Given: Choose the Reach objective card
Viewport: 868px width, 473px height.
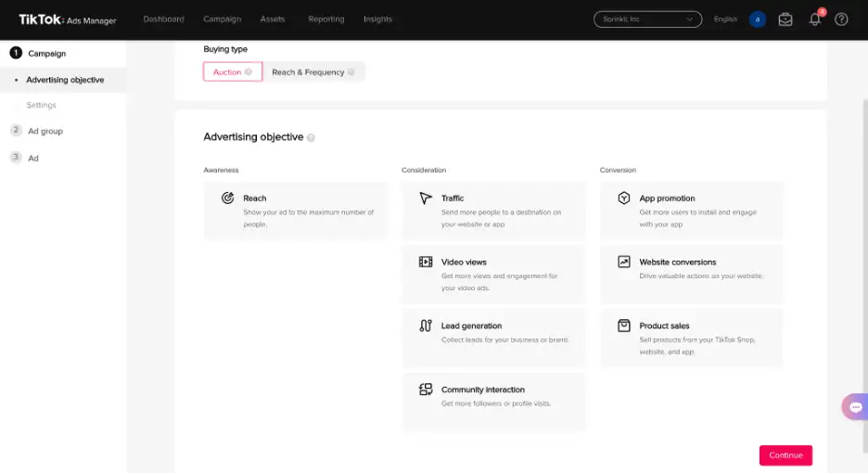Looking at the screenshot, I should coord(296,211).
